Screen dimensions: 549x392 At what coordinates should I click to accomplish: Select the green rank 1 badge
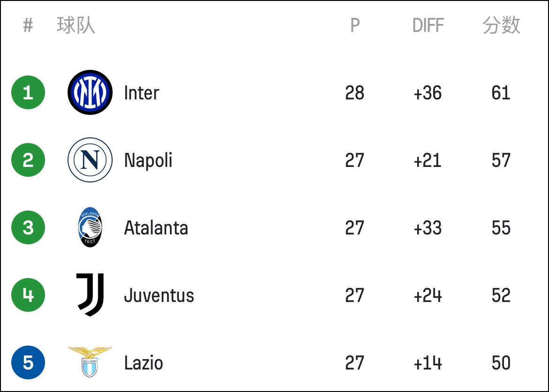point(28,92)
